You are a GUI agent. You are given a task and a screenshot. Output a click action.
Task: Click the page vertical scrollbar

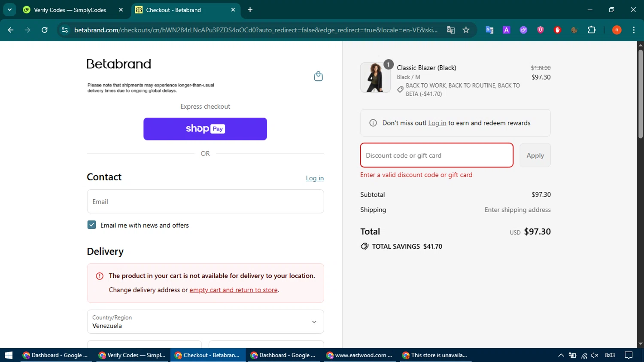click(641, 94)
